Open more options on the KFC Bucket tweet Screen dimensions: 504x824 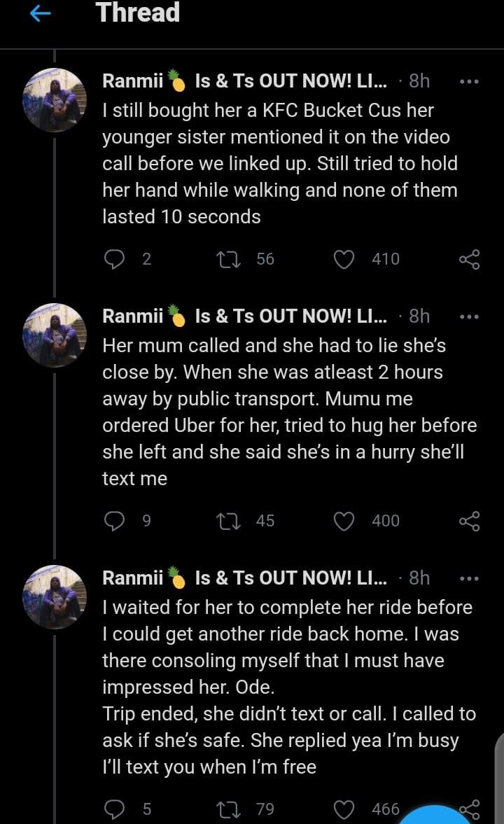coord(468,81)
